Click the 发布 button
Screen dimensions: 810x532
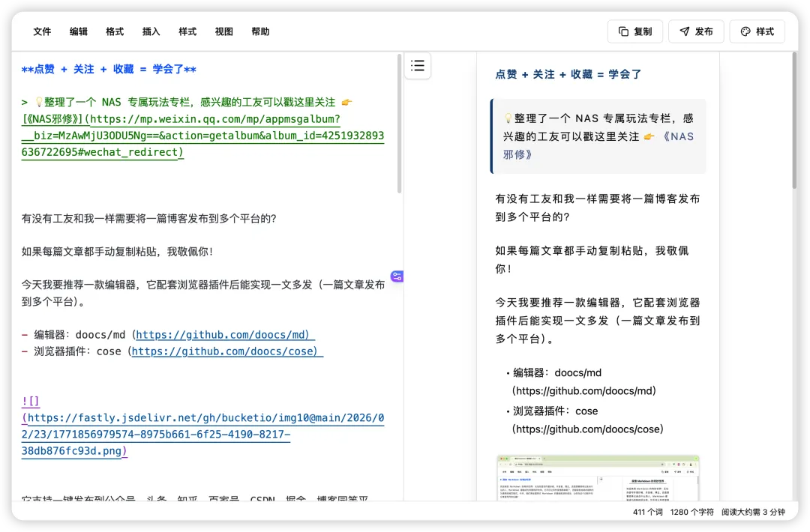click(696, 31)
